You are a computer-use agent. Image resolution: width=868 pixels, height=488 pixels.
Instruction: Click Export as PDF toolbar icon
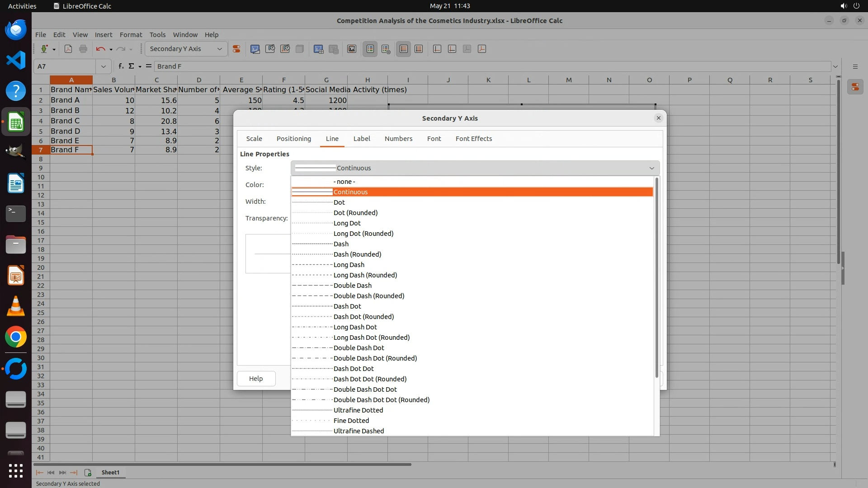click(x=68, y=49)
